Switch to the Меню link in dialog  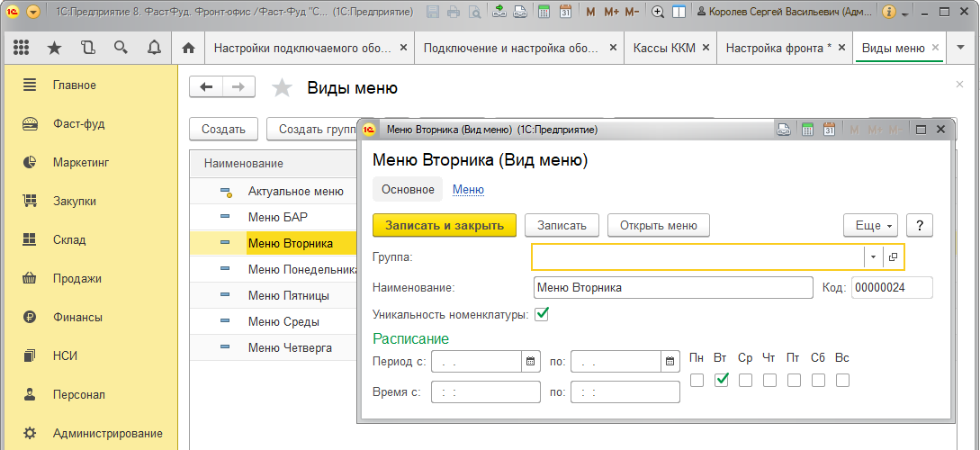pos(468,189)
